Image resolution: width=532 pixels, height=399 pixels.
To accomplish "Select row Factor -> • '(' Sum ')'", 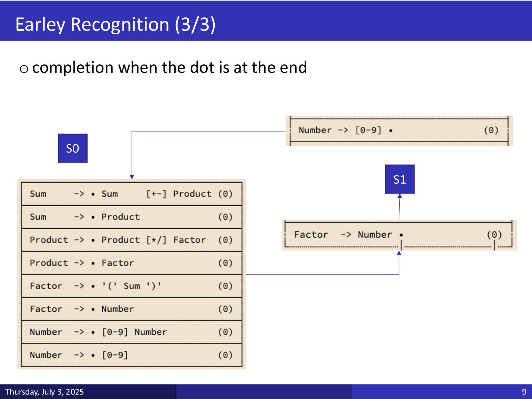I will (132, 286).
